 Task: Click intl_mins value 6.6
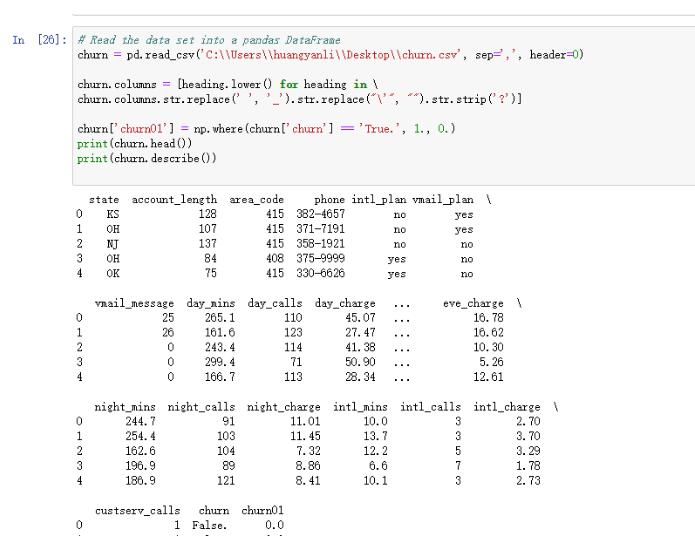coord(379,466)
